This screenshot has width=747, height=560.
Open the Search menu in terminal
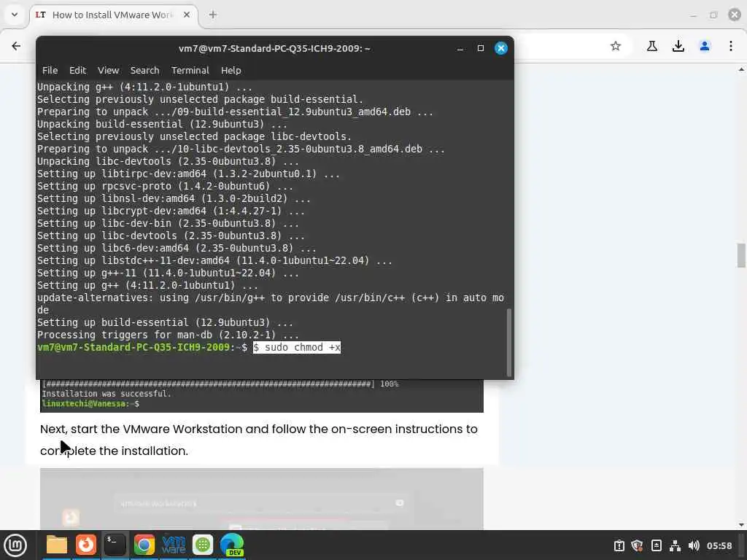pyautogui.click(x=145, y=70)
